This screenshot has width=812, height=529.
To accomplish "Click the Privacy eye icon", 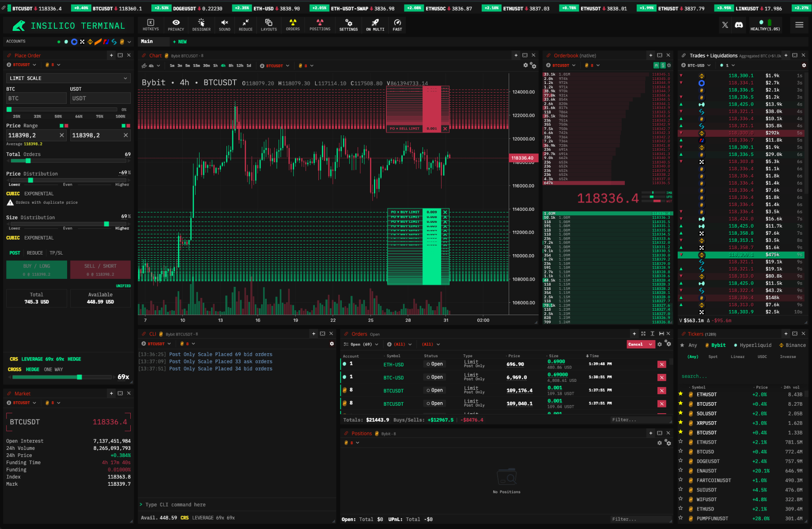I will tap(176, 25).
